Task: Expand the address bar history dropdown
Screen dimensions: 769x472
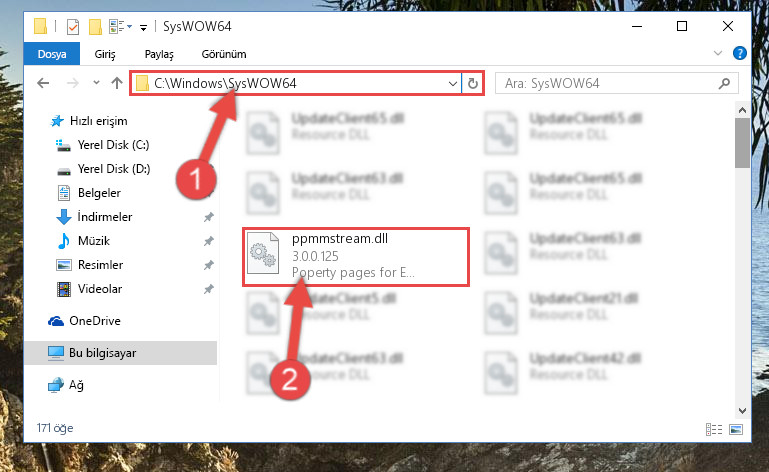Action: click(453, 83)
